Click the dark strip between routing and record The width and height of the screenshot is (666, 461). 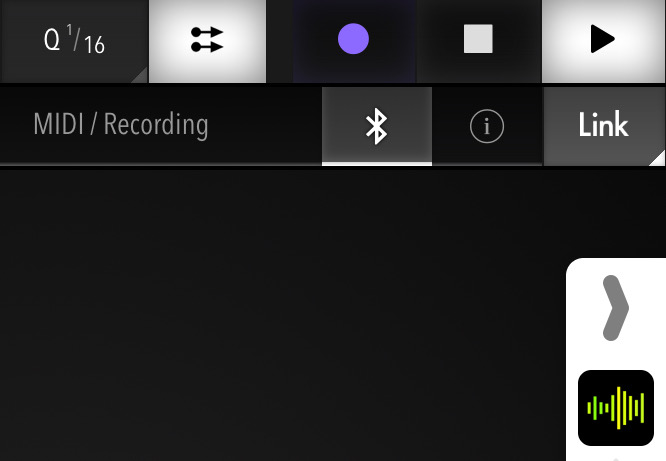pos(279,41)
